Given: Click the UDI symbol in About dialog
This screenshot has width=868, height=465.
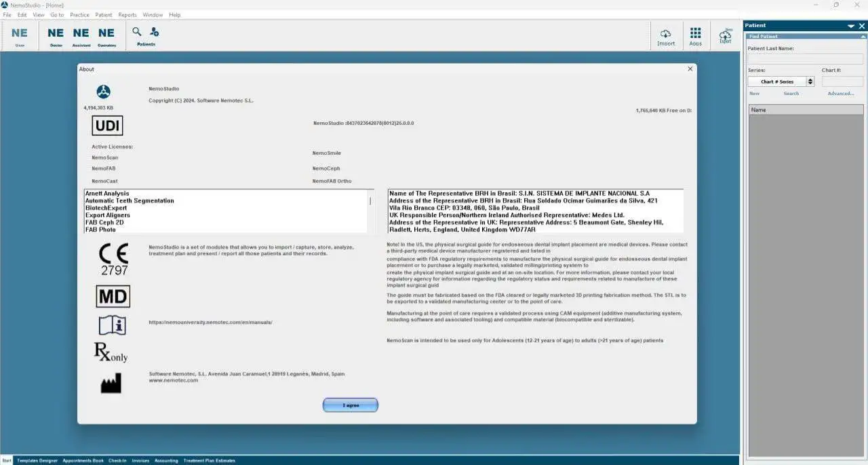Looking at the screenshot, I should point(108,126).
